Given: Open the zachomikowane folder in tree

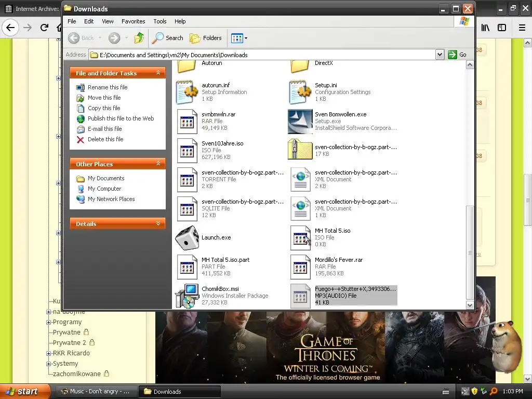Looking at the screenshot, I should [77, 374].
